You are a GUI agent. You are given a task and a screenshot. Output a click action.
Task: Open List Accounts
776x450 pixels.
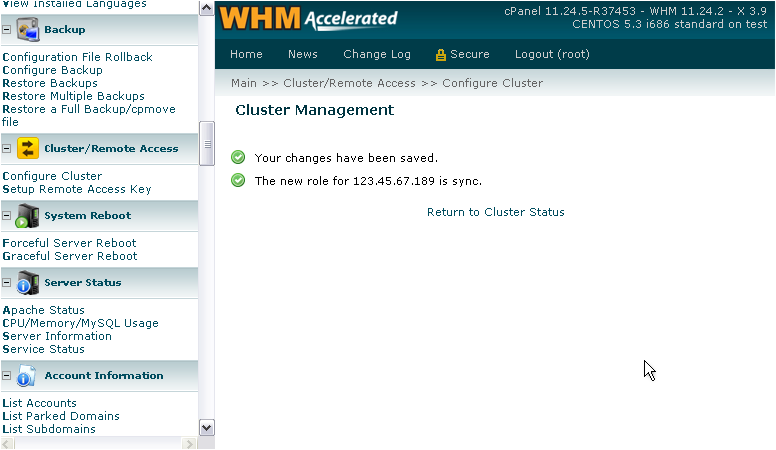(x=40, y=403)
